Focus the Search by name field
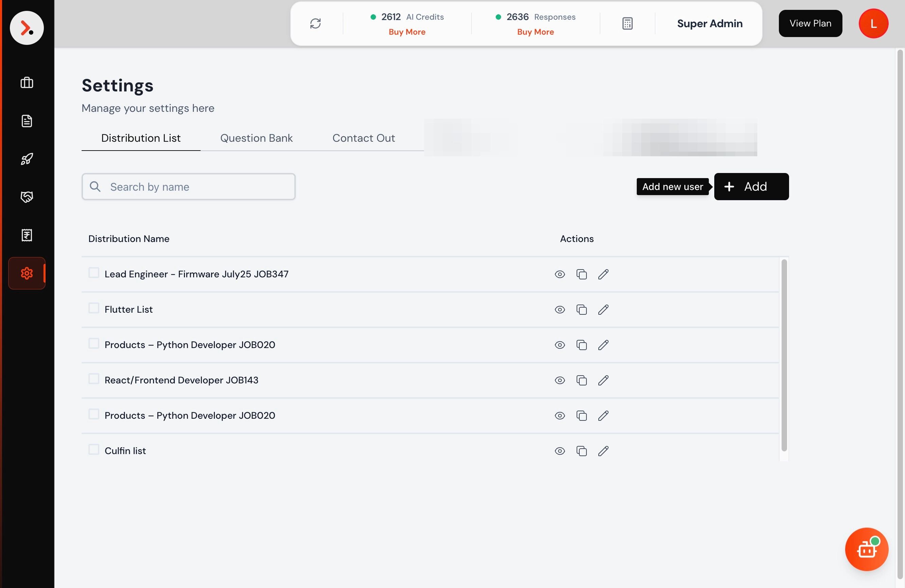905x588 pixels. (198, 187)
